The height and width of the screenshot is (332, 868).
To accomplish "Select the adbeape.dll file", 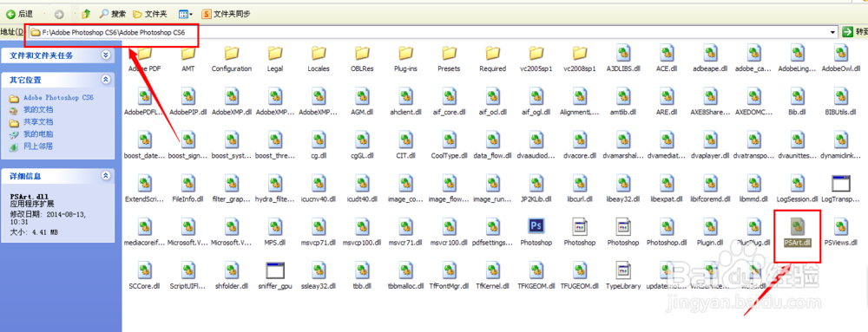I will 710,59.
